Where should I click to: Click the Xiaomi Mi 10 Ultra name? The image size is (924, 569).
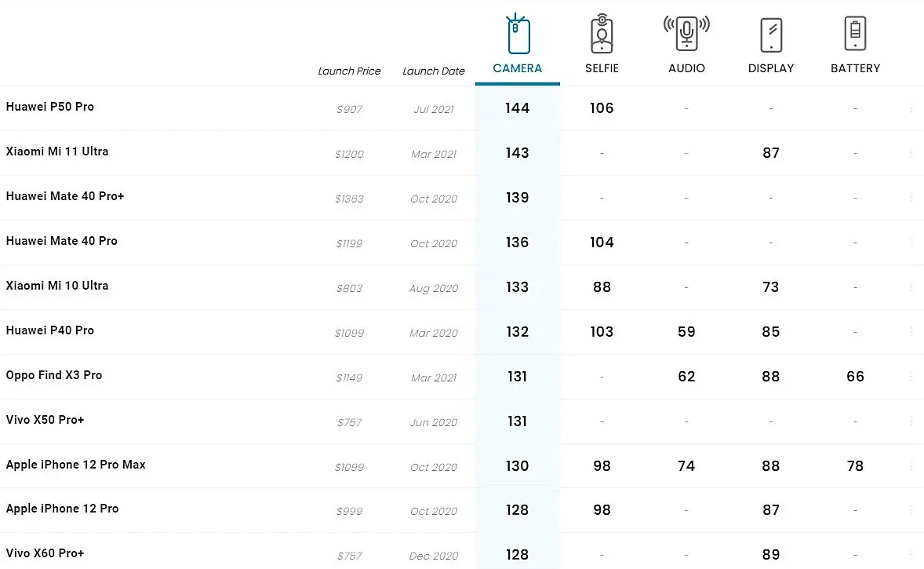(x=57, y=286)
